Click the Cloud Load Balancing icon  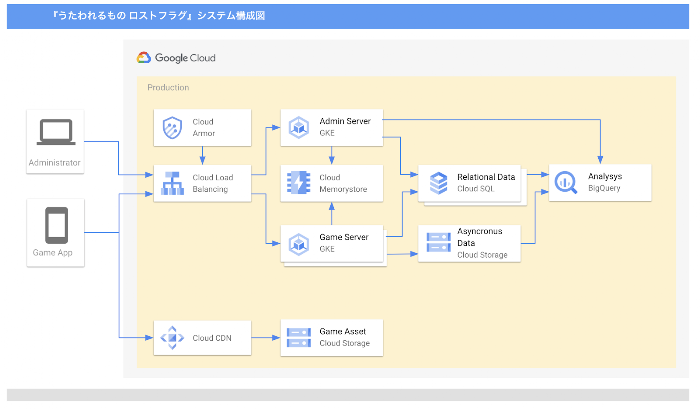(172, 184)
